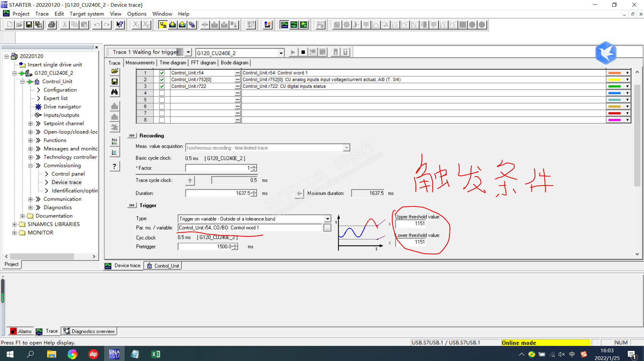Switch to the Bode diagram tab
The height and width of the screenshot is (361, 644).
tap(234, 63)
